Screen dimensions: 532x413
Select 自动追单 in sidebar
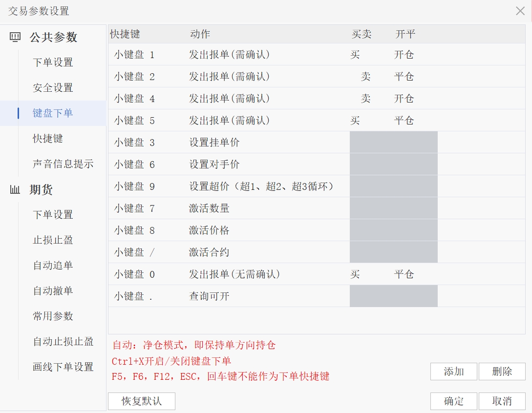click(x=53, y=266)
